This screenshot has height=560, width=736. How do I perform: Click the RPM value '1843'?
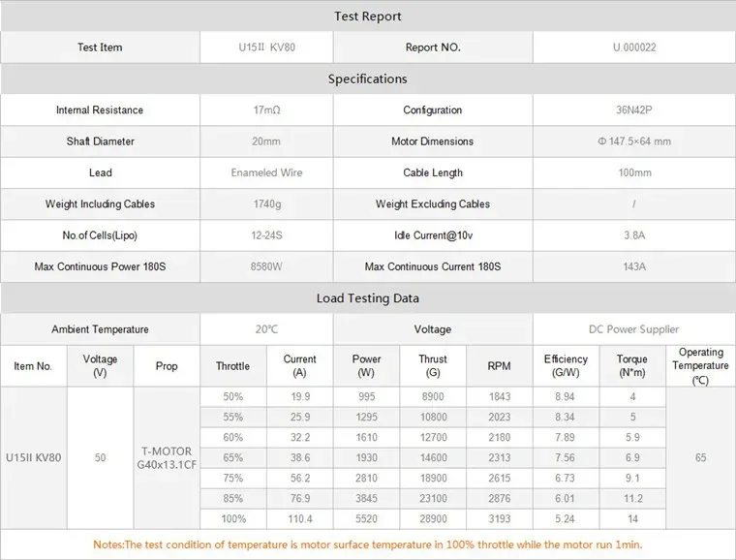point(500,396)
